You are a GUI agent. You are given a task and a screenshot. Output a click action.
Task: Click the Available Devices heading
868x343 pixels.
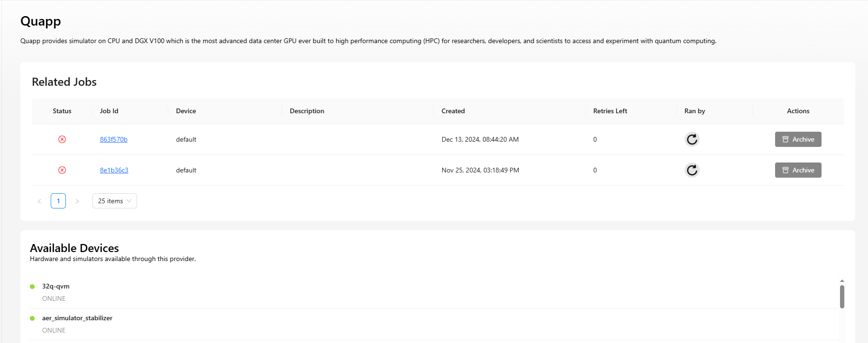[74, 248]
